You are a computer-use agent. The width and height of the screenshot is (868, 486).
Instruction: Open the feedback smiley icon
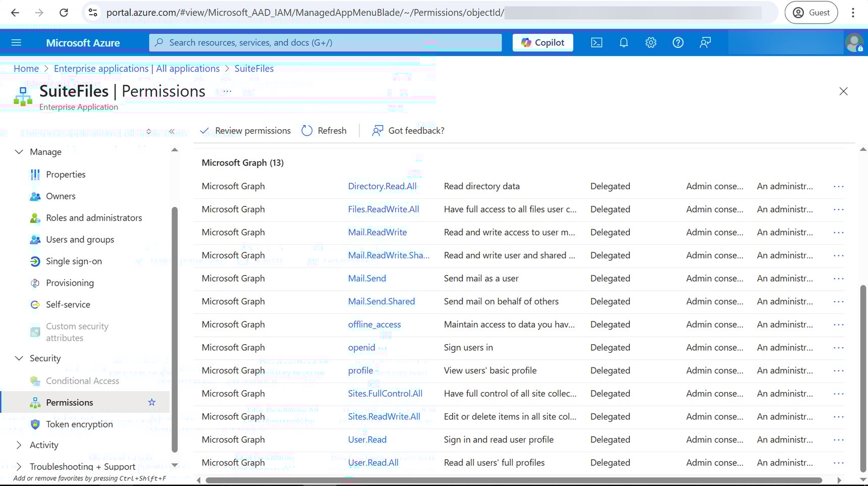pos(704,42)
